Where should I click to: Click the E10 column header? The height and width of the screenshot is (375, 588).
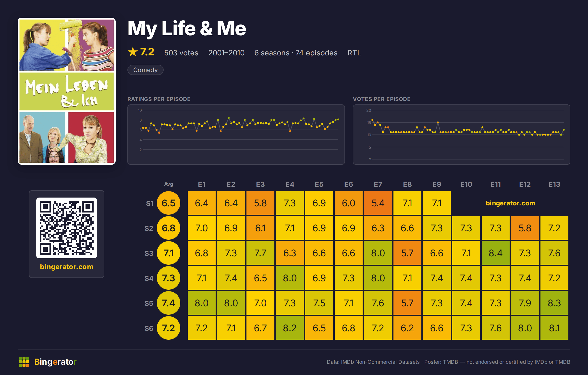(x=466, y=184)
